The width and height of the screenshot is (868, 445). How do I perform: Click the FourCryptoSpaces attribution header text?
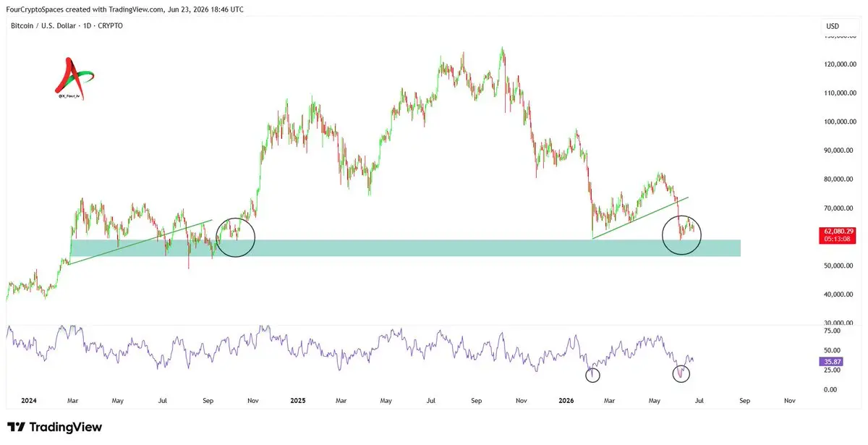click(124, 9)
